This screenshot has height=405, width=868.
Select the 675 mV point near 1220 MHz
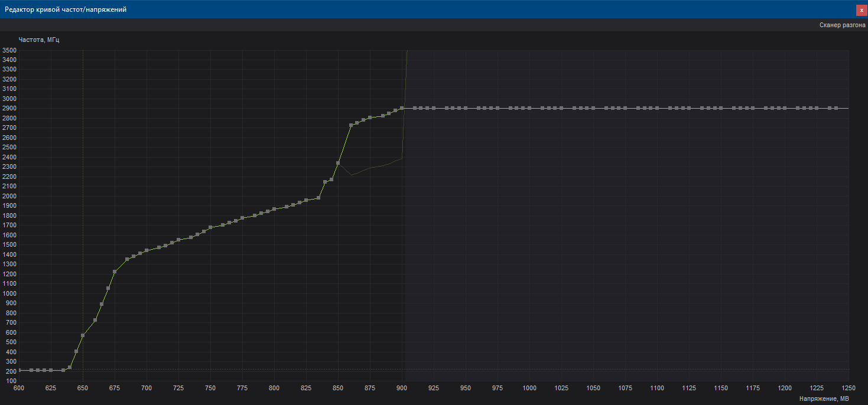point(115,272)
